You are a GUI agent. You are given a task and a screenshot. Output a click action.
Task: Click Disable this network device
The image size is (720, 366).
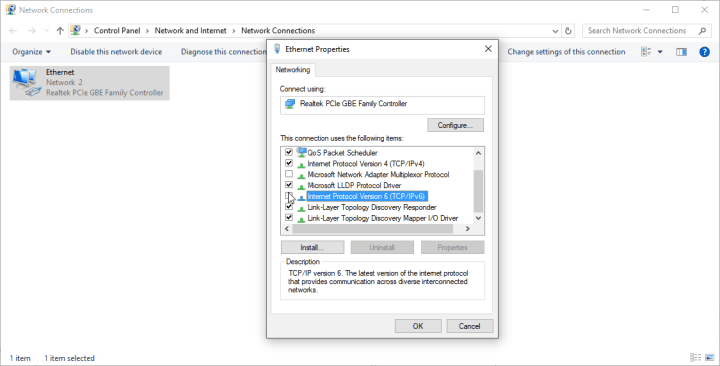(x=116, y=52)
